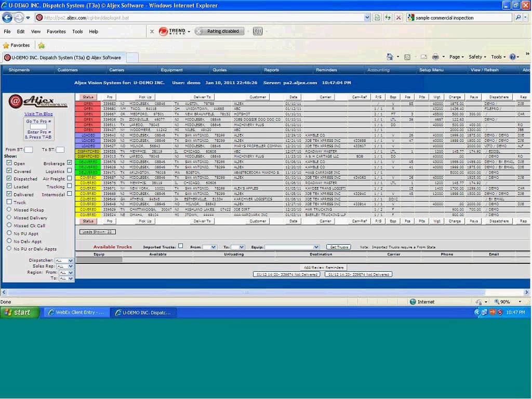Open the Customers menu
Screen dimensions: 532x399
pos(68,70)
